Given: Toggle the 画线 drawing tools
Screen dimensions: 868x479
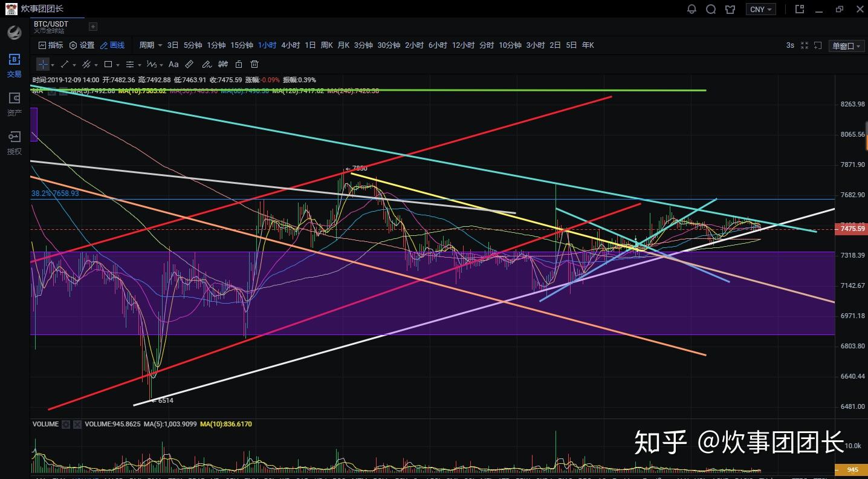Looking at the screenshot, I should click(112, 45).
